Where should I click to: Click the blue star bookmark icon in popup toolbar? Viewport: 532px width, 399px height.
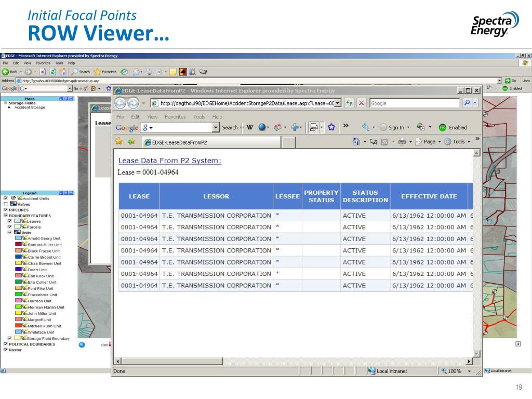(331, 127)
